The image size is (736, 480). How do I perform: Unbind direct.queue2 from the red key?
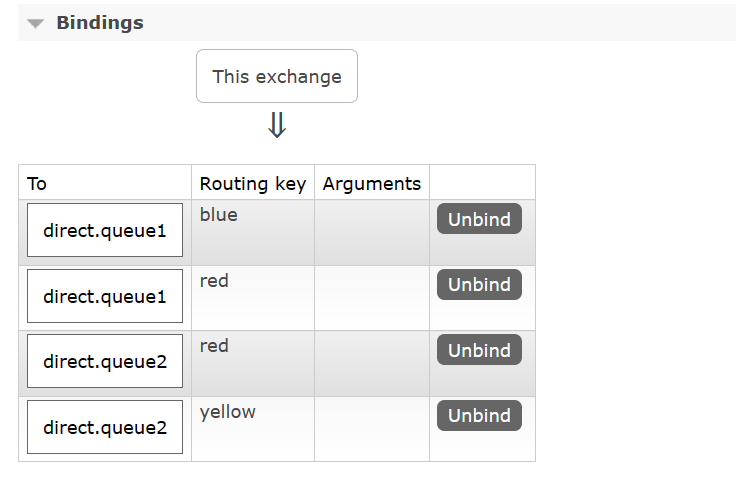point(479,350)
